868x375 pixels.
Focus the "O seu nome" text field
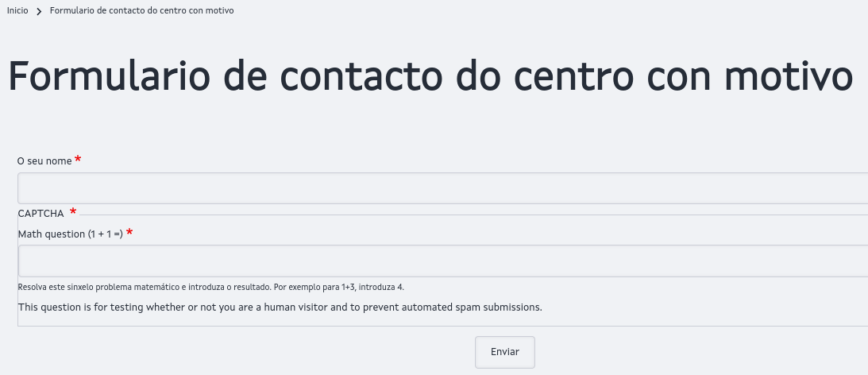pyautogui.click(x=442, y=188)
